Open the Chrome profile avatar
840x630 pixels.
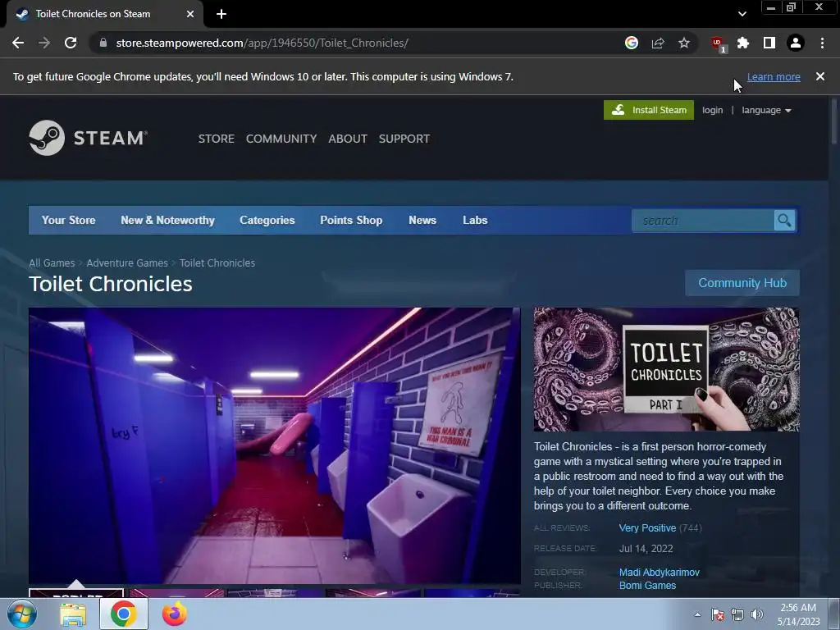tap(796, 43)
